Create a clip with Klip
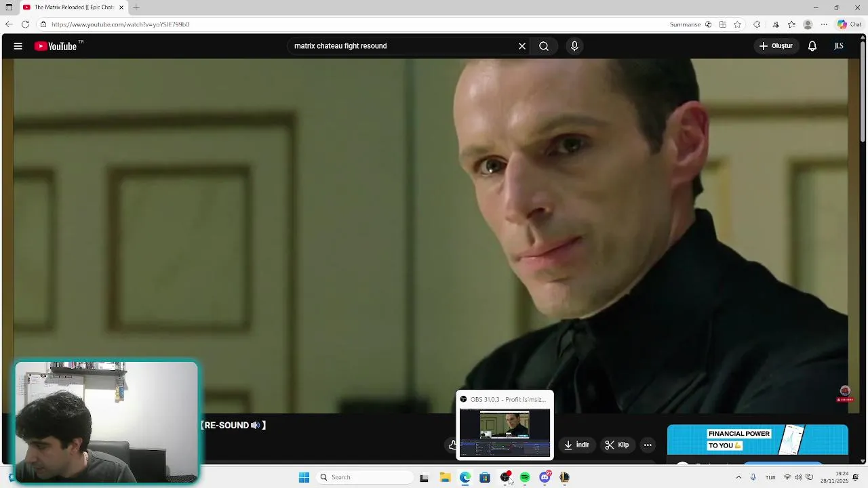Image resolution: width=868 pixels, height=488 pixels. click(x=617, y=445)
